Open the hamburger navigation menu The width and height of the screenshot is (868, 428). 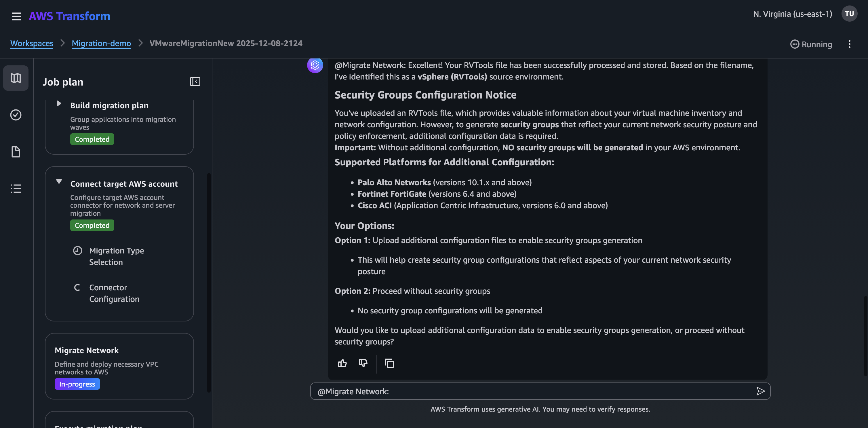(x=16, y=16)
